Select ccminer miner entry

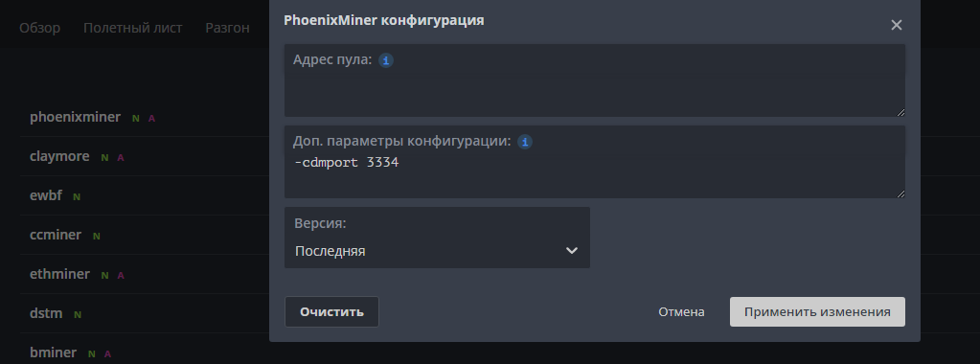(x=56, y=235)
